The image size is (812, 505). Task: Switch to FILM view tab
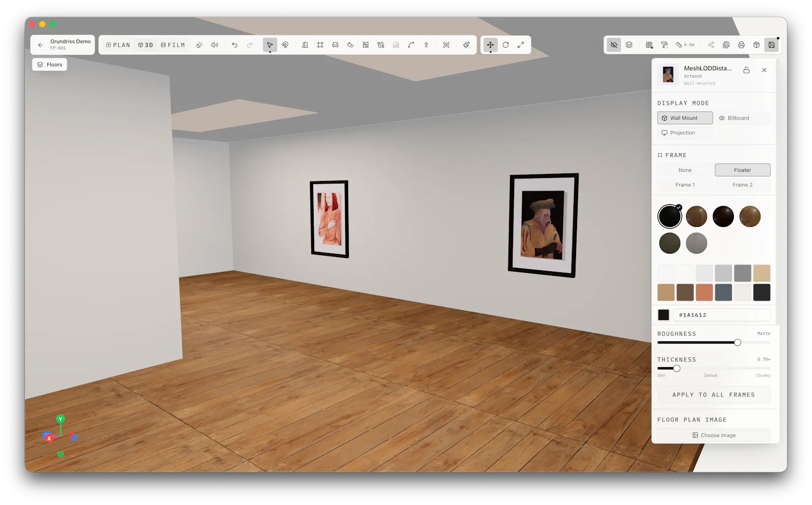[173, 45]
